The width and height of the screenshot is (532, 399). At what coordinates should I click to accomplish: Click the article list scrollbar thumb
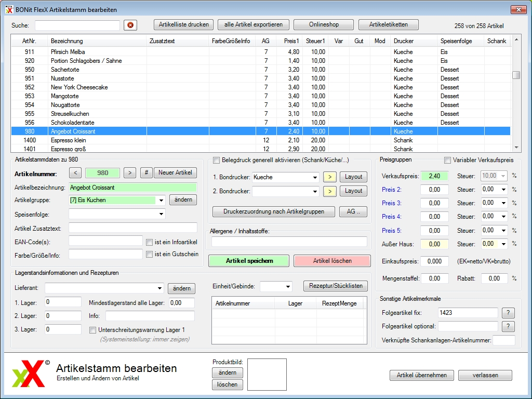[516, 75]
